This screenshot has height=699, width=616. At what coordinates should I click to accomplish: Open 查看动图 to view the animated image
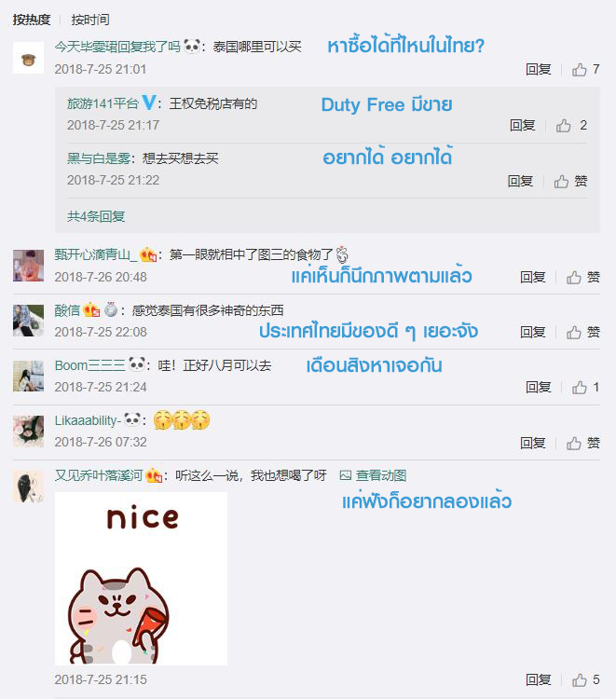373,475
